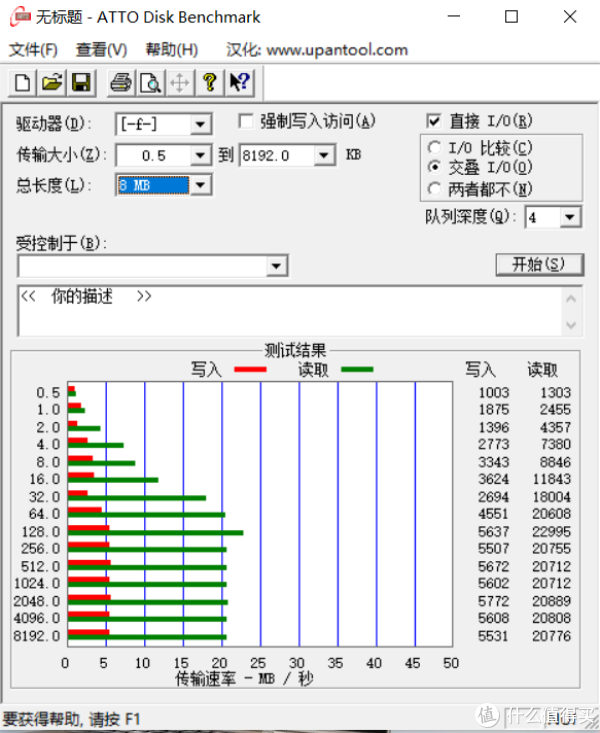
Task: Maximize the ATTO Disk Benchmark window
Action: (x=511, y=17)
